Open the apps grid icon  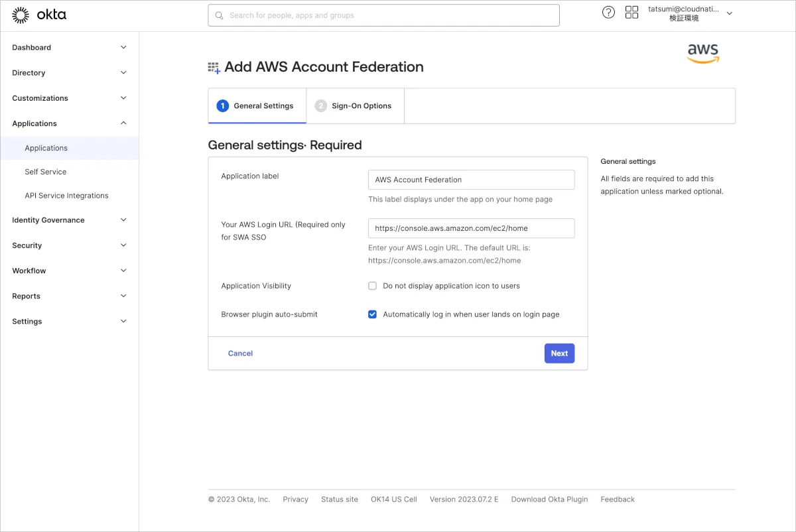631,13
